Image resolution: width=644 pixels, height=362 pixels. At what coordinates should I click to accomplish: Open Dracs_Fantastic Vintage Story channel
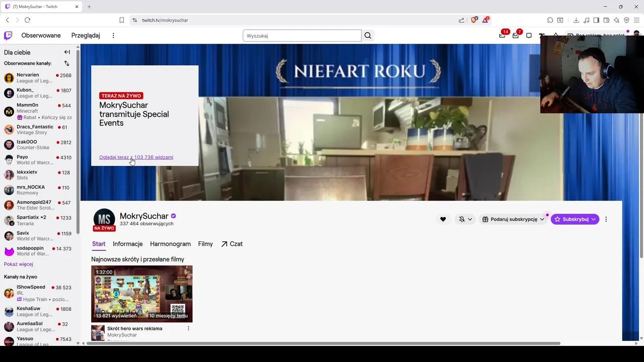(38, 130)
